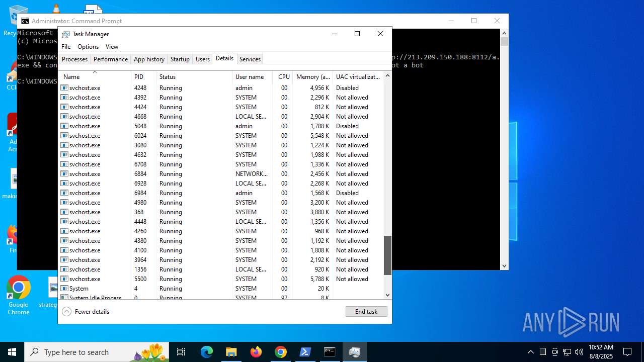Select svchost.exe row with PID 4424
The image size is (644, 362).
[221, 107]
